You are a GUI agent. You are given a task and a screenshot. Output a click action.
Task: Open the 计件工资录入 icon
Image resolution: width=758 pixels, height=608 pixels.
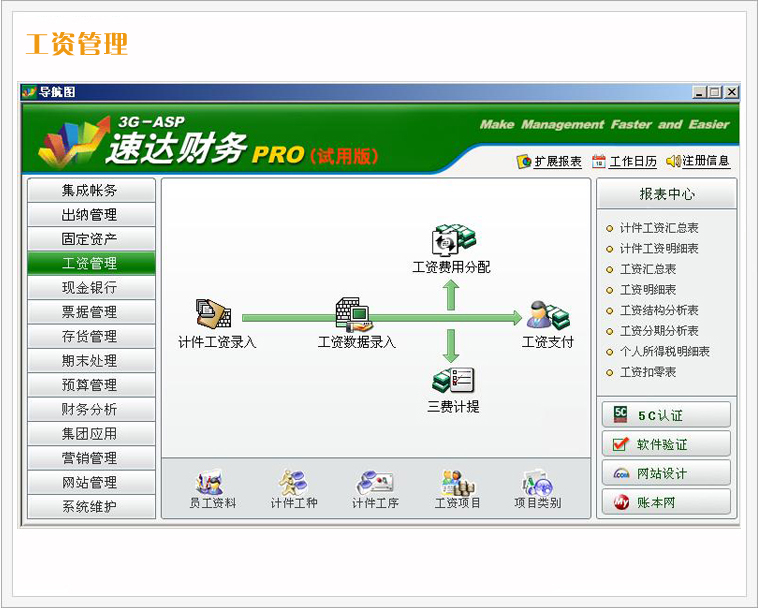[214, 314]
